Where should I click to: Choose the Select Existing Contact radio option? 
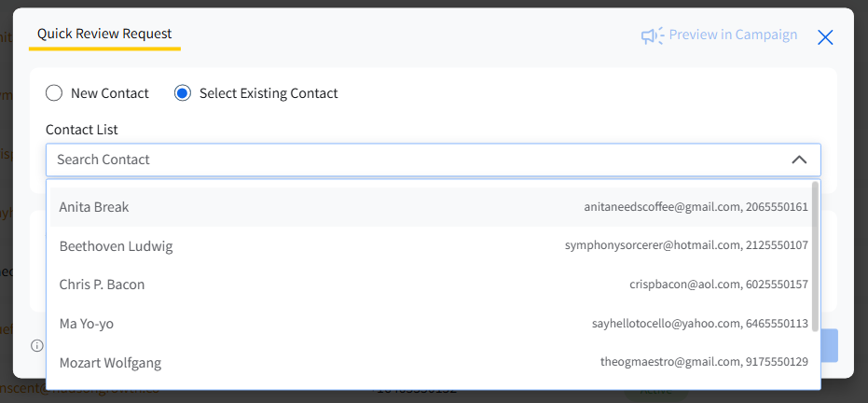(183, 93)
